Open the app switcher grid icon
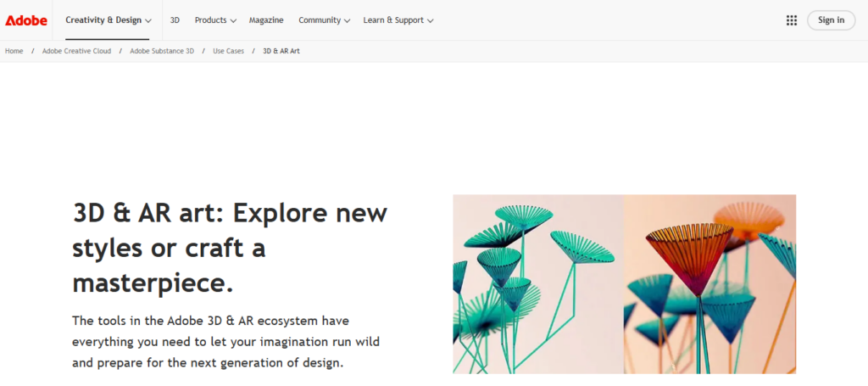This screenshot has height=386, width=868. pos(791,20)
